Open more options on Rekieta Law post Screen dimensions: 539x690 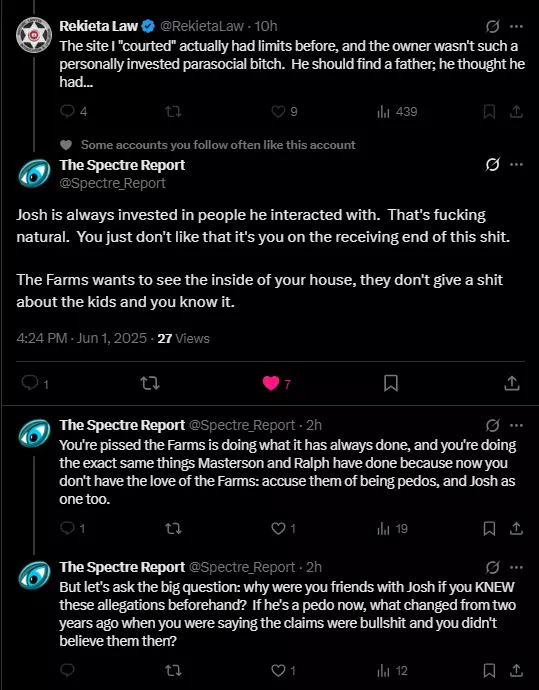(516, 26)
